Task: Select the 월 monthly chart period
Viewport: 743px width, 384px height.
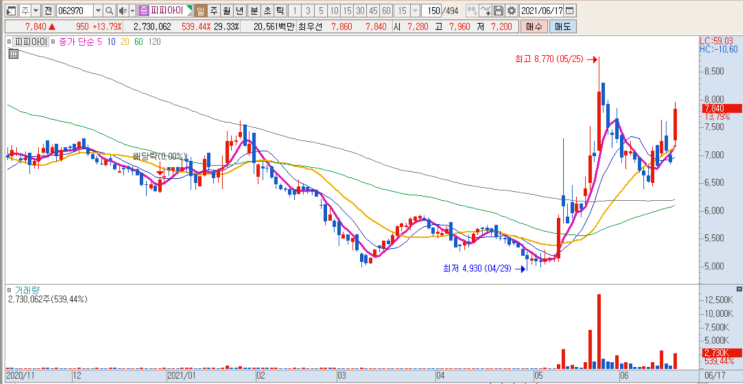Action: 227,10
